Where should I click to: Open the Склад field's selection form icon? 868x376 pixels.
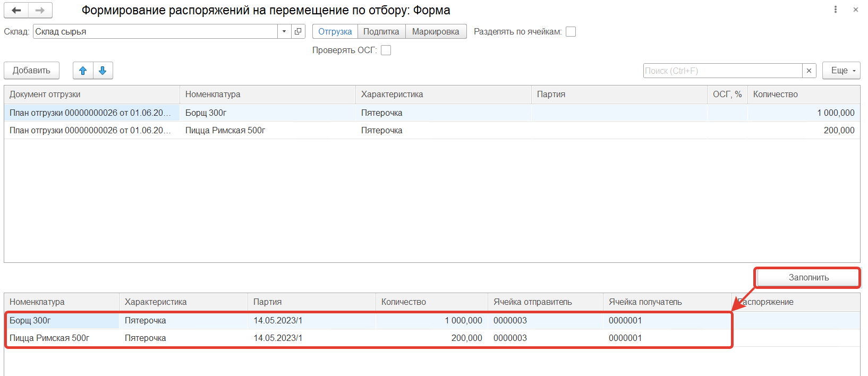(298, 31)
